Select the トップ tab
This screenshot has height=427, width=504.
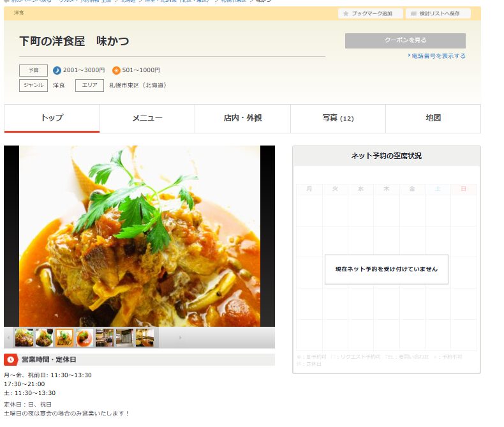tap(52, 118)
